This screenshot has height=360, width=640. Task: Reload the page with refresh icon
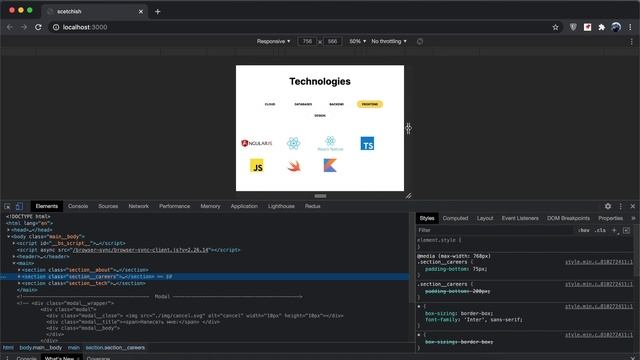pyautogui.click(x=38, y=27)
